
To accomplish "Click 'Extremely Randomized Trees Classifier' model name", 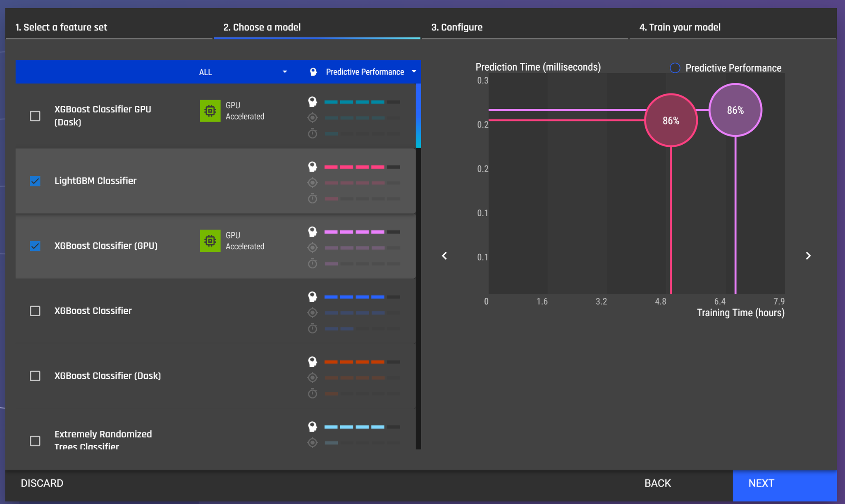I will 103,440.
